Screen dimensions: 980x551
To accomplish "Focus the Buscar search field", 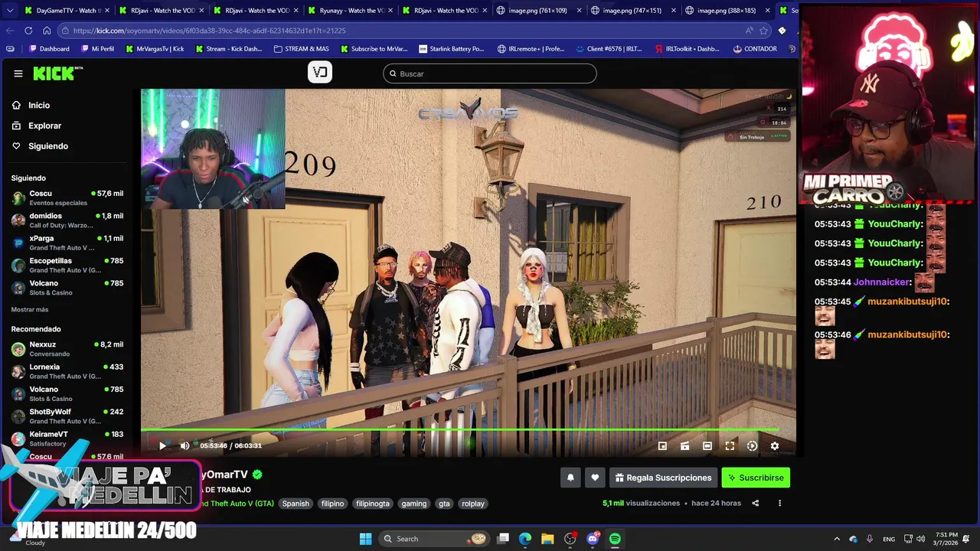I will click(x=490, y=73).
